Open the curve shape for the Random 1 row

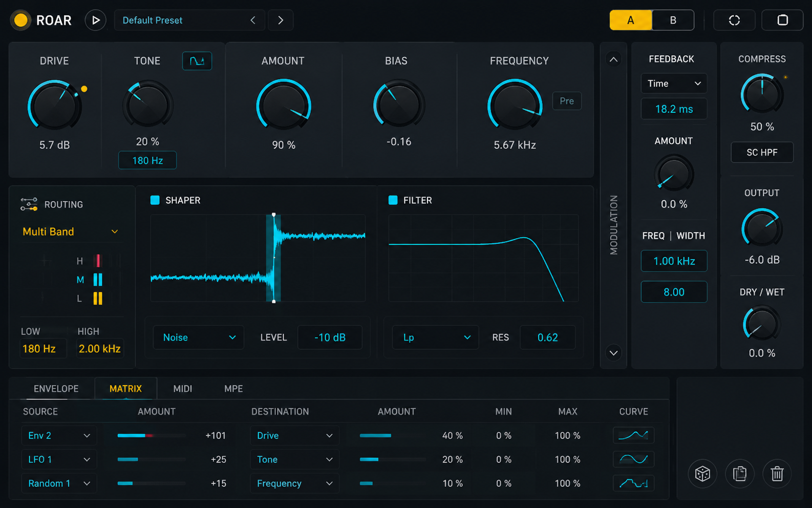tap(633, 483)
